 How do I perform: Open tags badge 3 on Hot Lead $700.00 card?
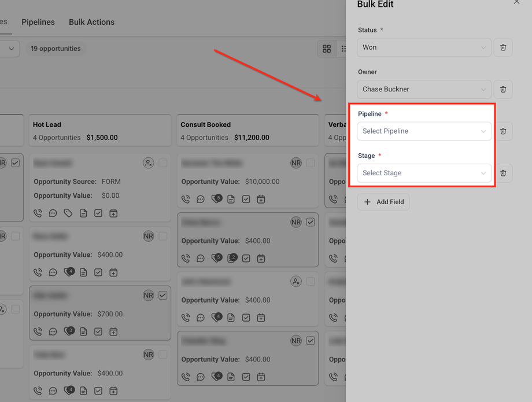click(69, 331)
